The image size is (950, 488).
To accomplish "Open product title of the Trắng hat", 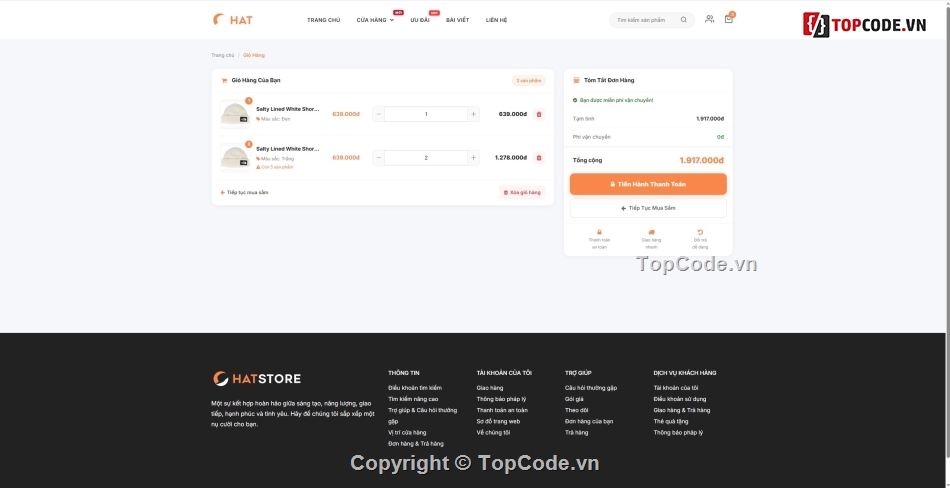I will [x=288, y=149].
